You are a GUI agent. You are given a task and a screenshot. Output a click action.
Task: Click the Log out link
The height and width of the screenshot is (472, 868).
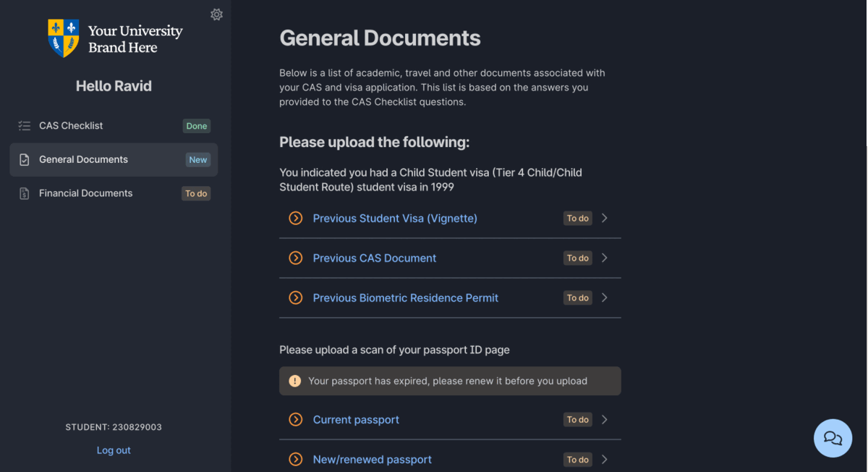[x=114, y=450]
